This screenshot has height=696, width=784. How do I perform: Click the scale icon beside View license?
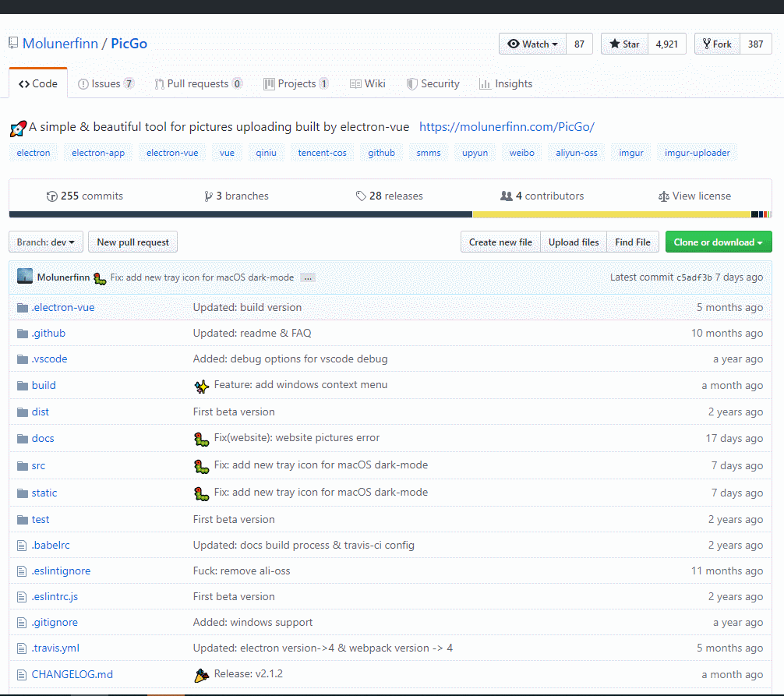click(663, 196)
